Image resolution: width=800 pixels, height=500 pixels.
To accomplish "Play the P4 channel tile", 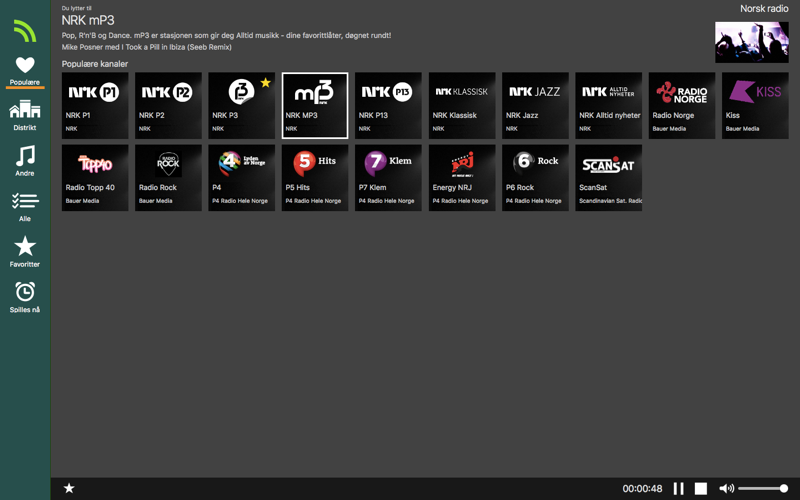I will (x=241, y=178).
